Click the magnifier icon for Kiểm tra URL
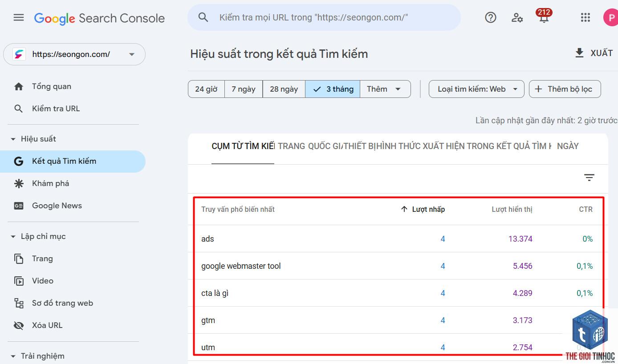Screen dimensions: 618x364 tap(19, 109)
